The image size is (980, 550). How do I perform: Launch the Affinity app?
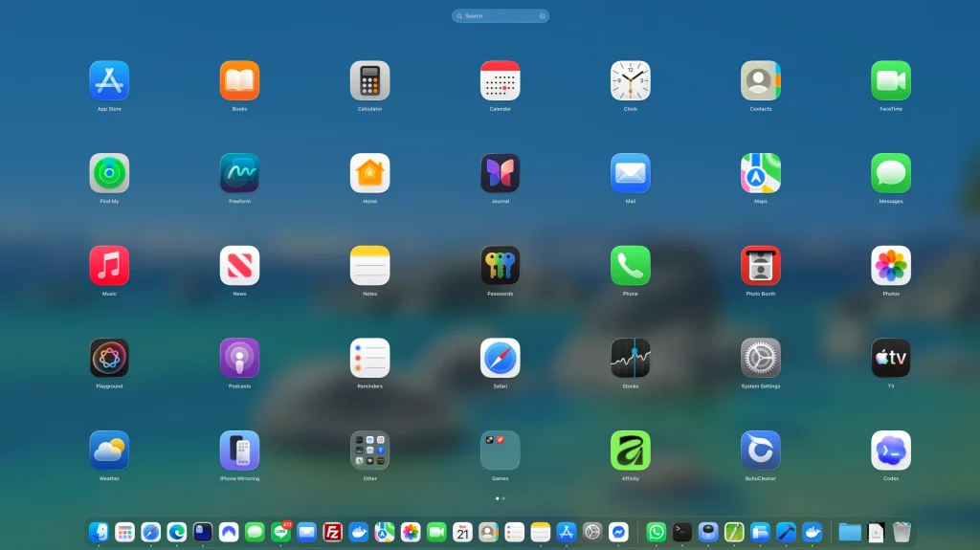(630, 451)
